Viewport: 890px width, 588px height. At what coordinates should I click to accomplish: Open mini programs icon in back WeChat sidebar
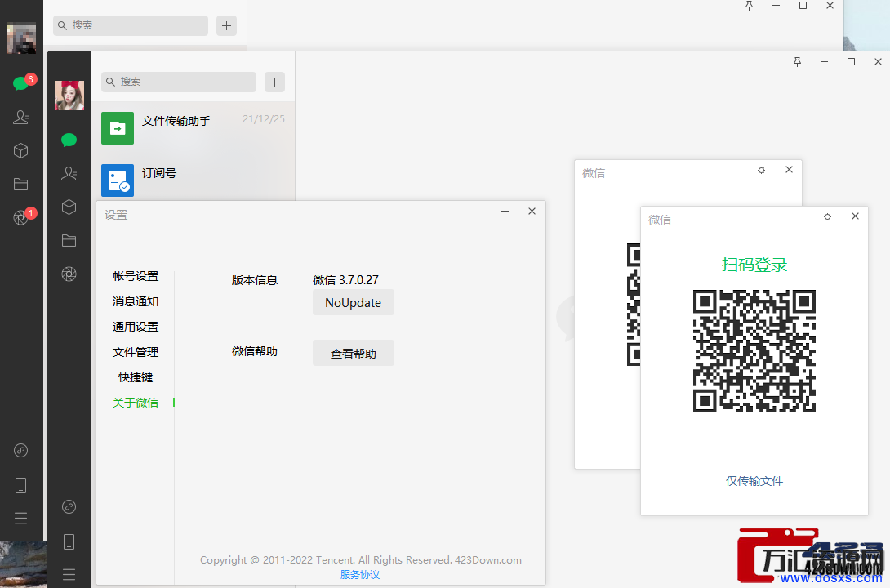tap(21, 451)
